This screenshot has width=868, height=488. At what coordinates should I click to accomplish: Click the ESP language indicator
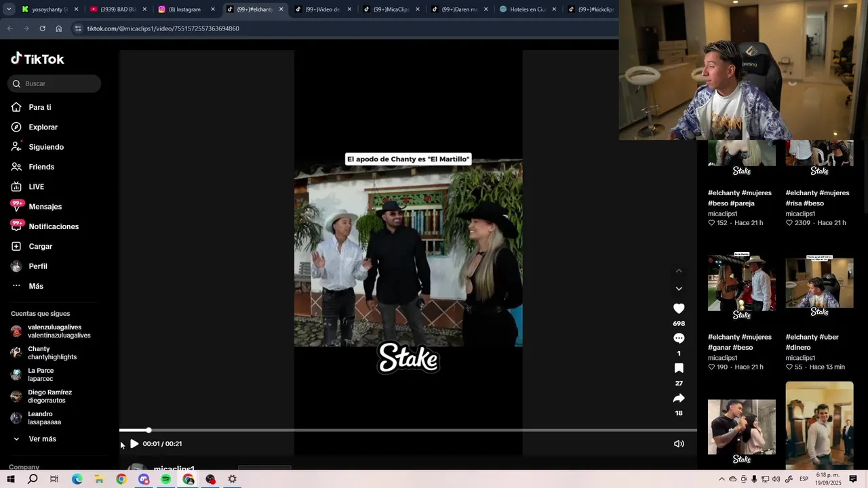pos(804,479)
